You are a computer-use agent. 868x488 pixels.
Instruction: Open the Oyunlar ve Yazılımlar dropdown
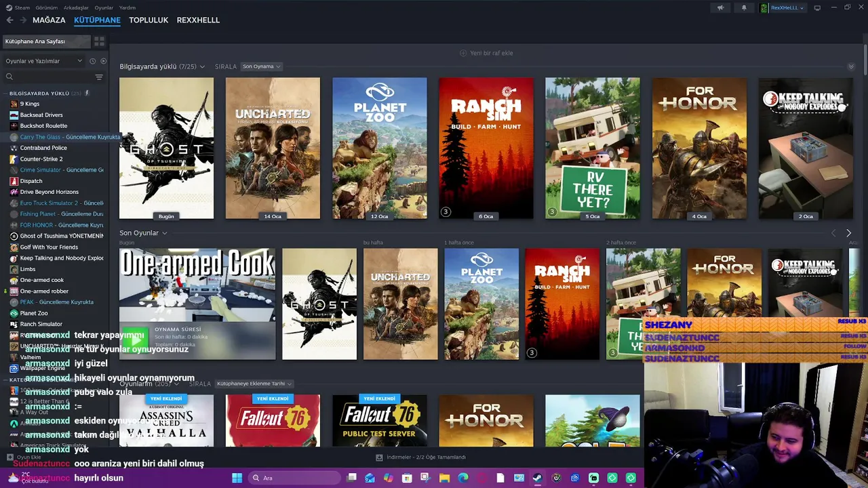point(44,61)
